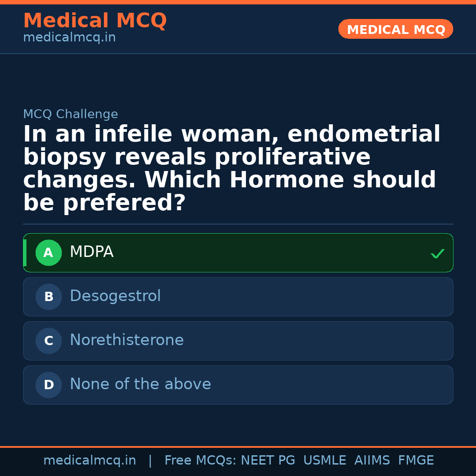The width and height of the screenshot is (476, 476).
Task: Visit medicalmcq.in link under the title
Action: (69, 38)
